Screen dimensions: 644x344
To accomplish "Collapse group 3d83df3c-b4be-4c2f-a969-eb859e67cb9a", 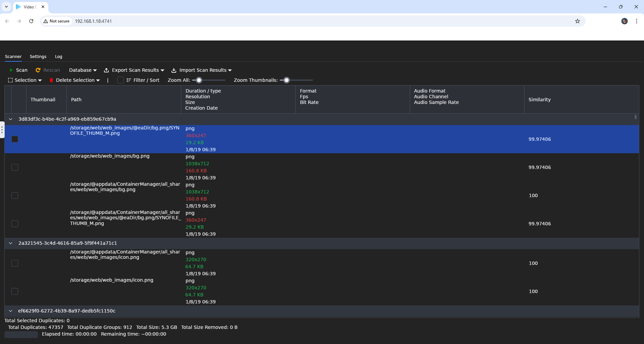I will pos(10,119).
